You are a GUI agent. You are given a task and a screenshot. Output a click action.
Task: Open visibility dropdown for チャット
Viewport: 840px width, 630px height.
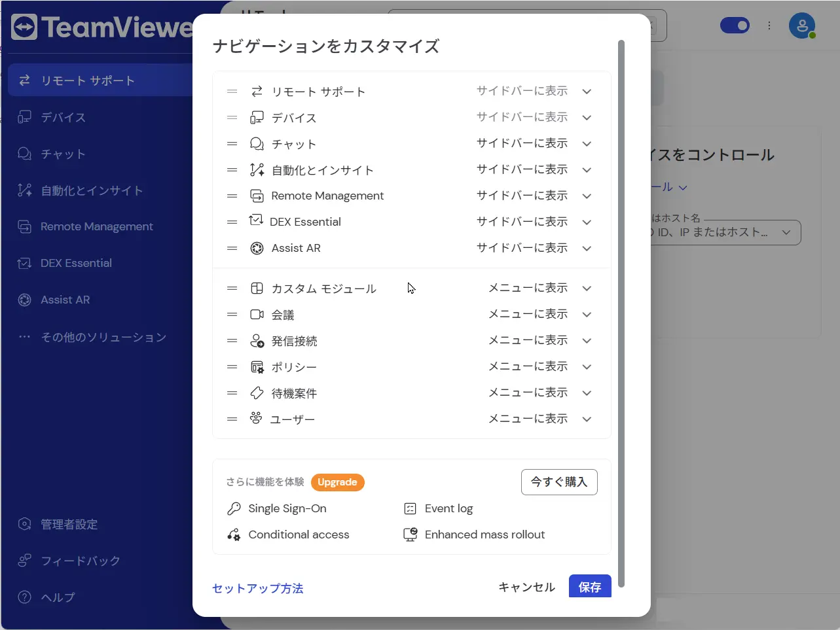tap(587, 144)
